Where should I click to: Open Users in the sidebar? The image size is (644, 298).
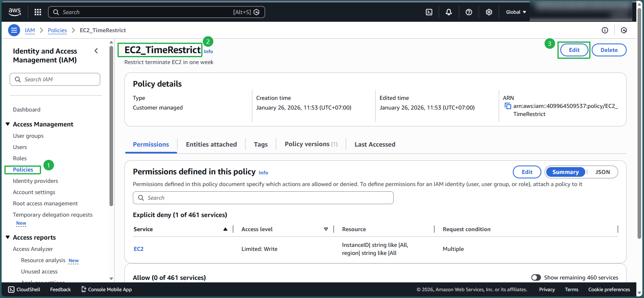[20, 147]
